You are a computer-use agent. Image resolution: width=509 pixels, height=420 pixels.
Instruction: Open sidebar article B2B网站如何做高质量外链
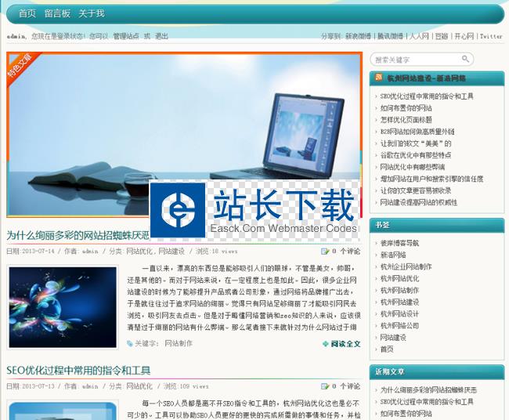click(417, 132)
